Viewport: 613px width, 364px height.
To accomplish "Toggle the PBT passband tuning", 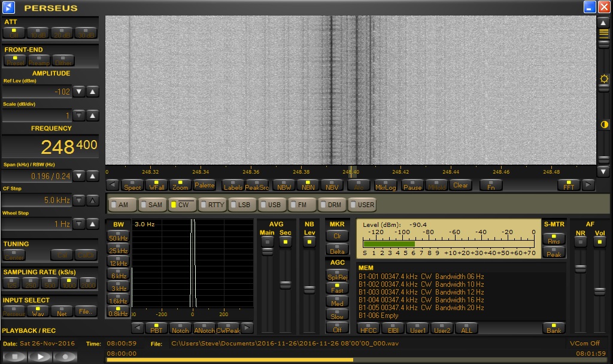I will point(156,327).
